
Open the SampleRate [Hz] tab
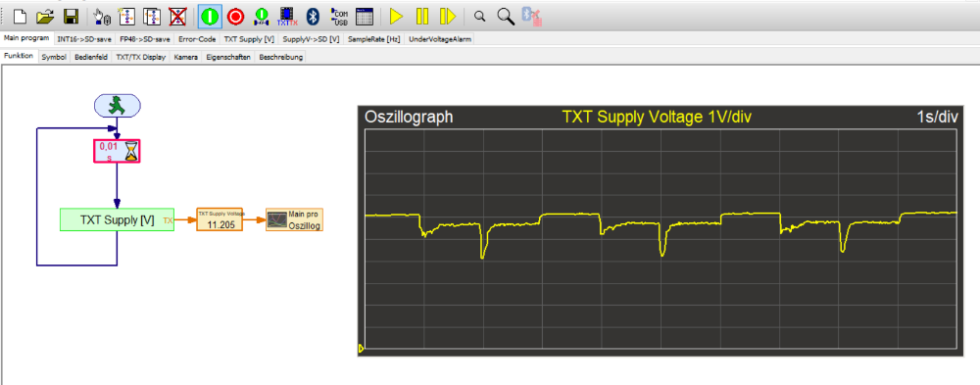[373, 39]
